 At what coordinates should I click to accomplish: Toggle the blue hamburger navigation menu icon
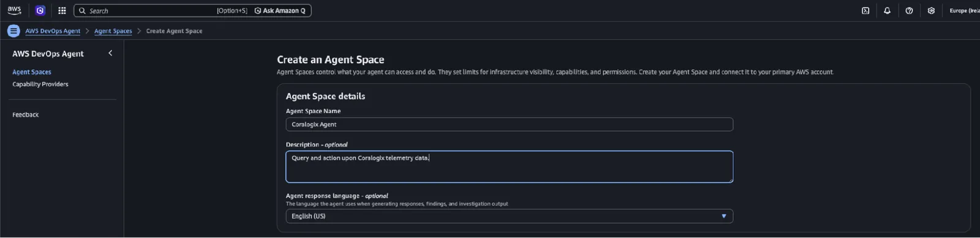pyautogui.click(x=13, y=31)
